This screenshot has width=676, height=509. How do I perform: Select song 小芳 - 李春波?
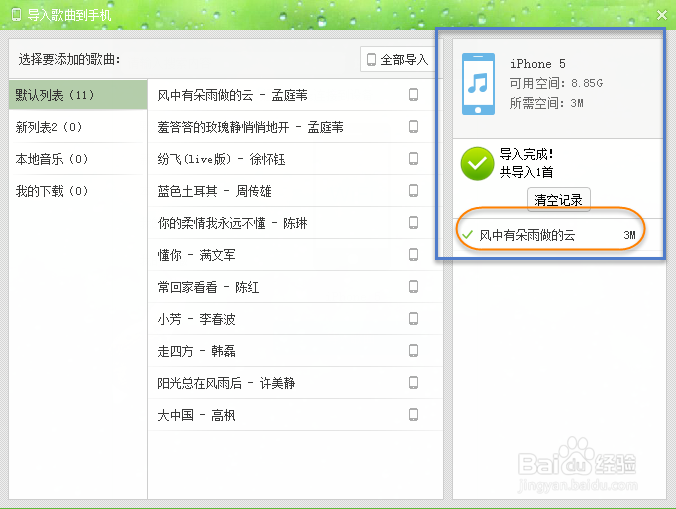295,319
